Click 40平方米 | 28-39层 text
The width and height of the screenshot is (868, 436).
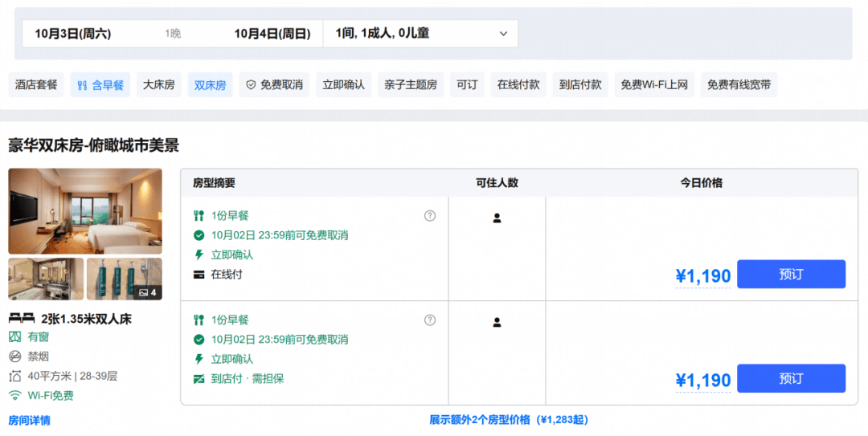[x=72, y=377]
